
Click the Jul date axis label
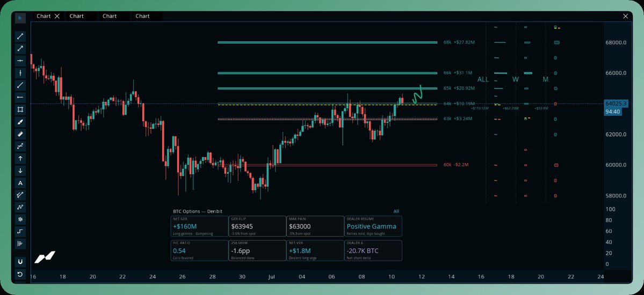pyautogui.click(x=271, y=277)
